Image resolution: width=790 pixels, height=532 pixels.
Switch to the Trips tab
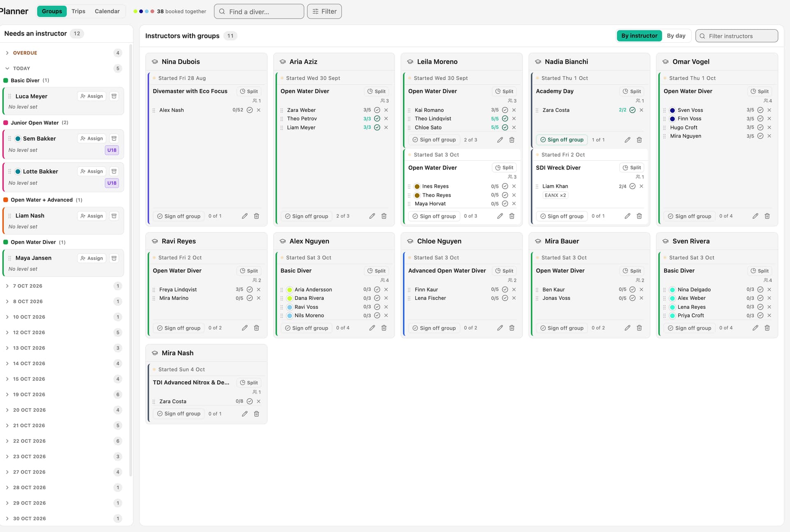coord(78,12)
